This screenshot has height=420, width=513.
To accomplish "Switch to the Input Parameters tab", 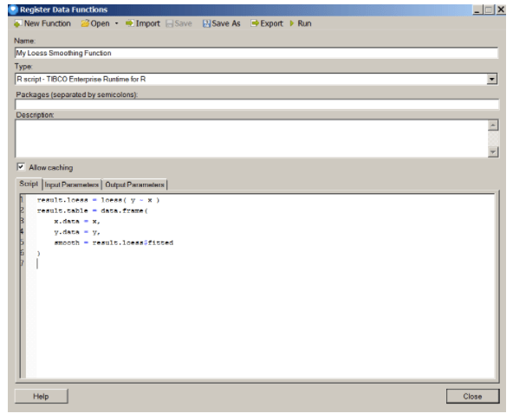I will (x=72, y=184).
